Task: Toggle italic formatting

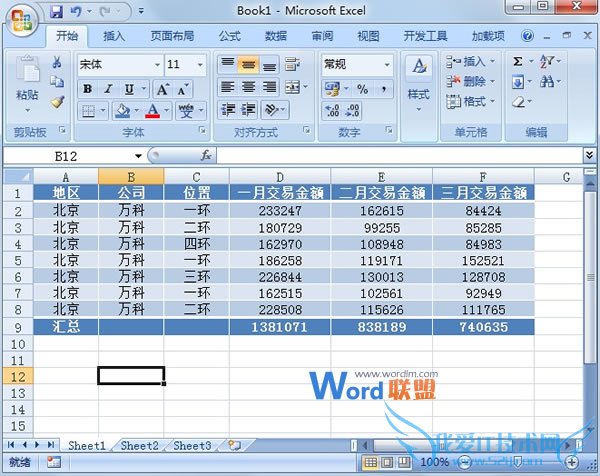Action: pyautogui.click(x=108, y=89)
